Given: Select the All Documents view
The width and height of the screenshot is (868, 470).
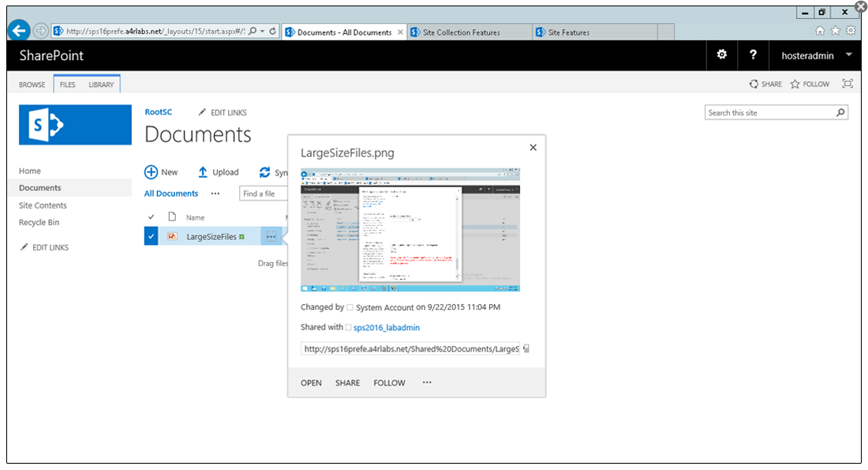Looking at the screenshot, I should pyautogui.click(x=171, y=194).
